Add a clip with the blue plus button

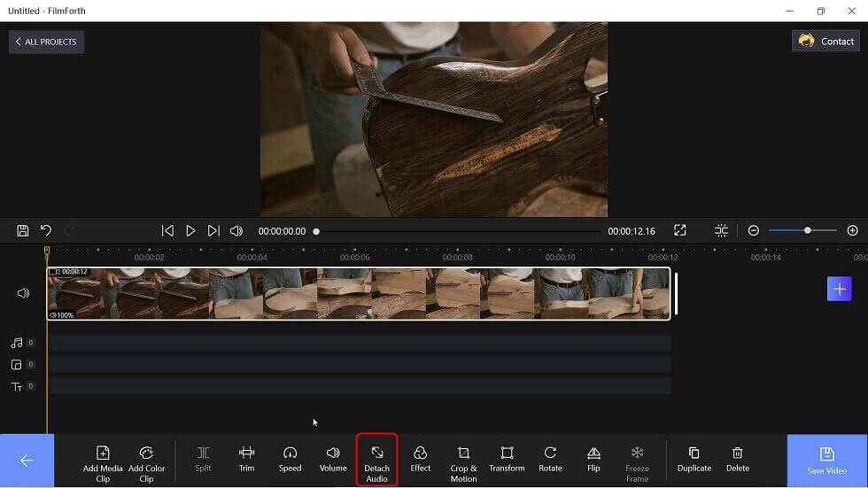(840, 290)
